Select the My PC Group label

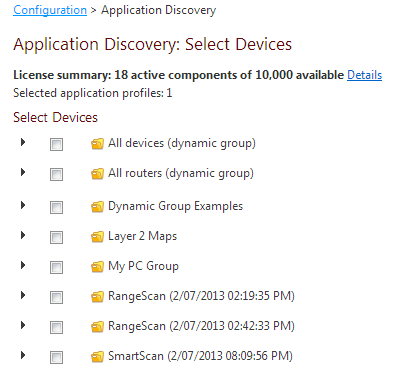143,267
